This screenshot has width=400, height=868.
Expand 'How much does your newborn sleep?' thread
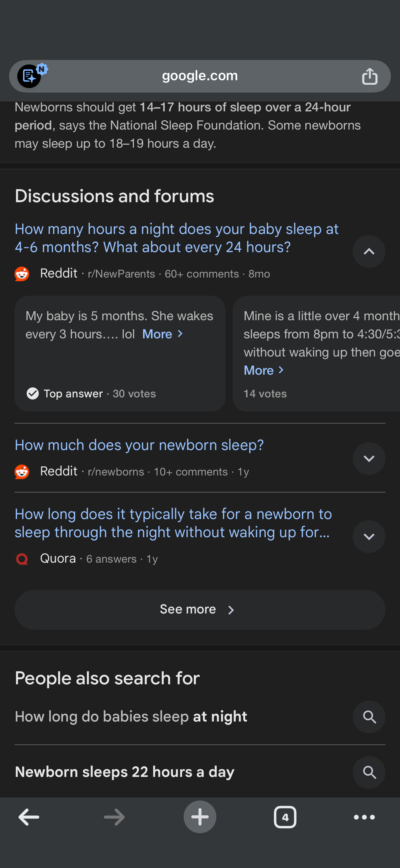click(x=368, y=458)
